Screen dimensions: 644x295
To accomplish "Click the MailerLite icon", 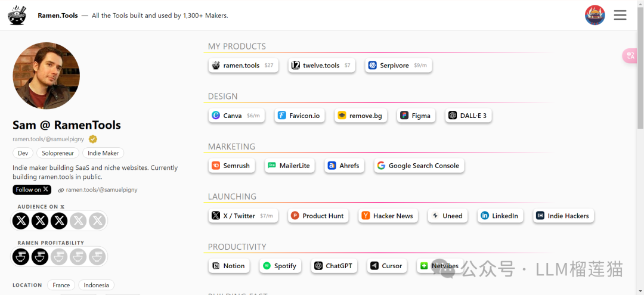I will (272, 166).
